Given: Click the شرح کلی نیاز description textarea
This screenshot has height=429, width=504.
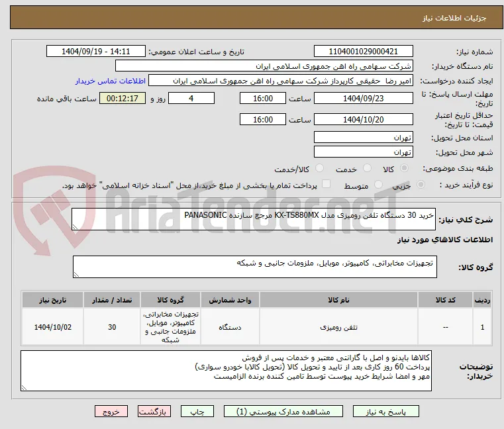Looking at the screenshot, I should pyautogui.click(x=253, y=219).
